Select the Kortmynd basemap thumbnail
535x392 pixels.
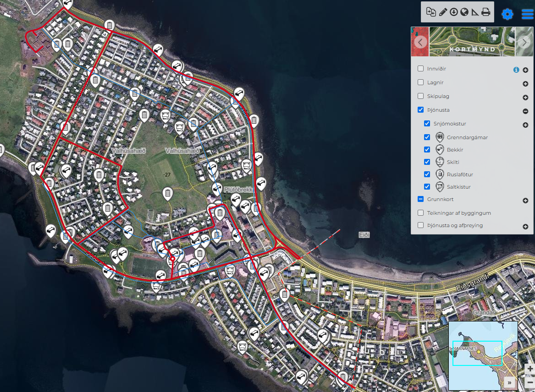(472, 42)
